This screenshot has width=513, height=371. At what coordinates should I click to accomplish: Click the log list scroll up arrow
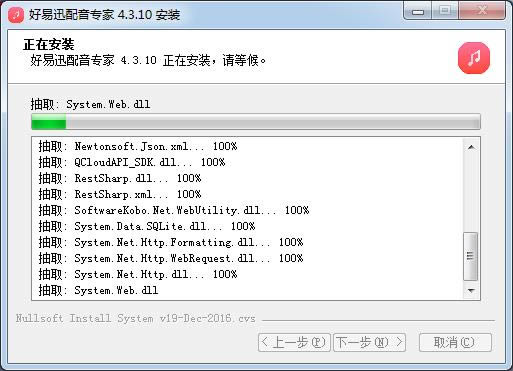471,147
